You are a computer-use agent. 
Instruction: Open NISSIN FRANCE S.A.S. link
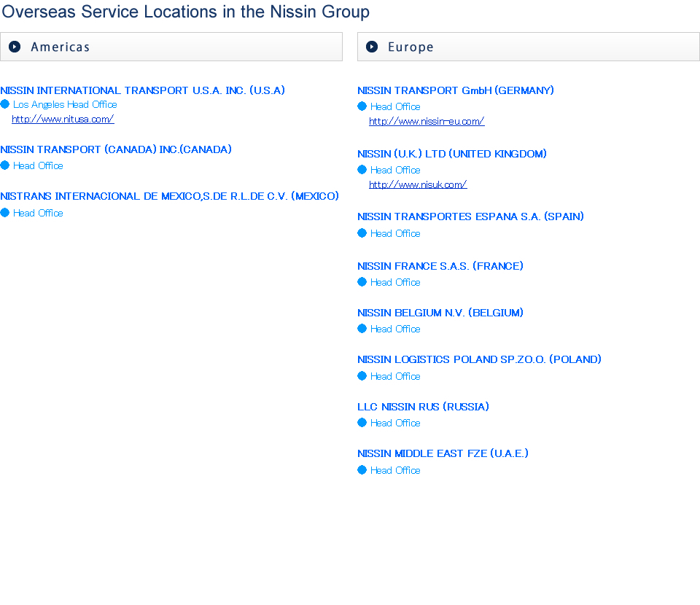(x=440, y=266)
